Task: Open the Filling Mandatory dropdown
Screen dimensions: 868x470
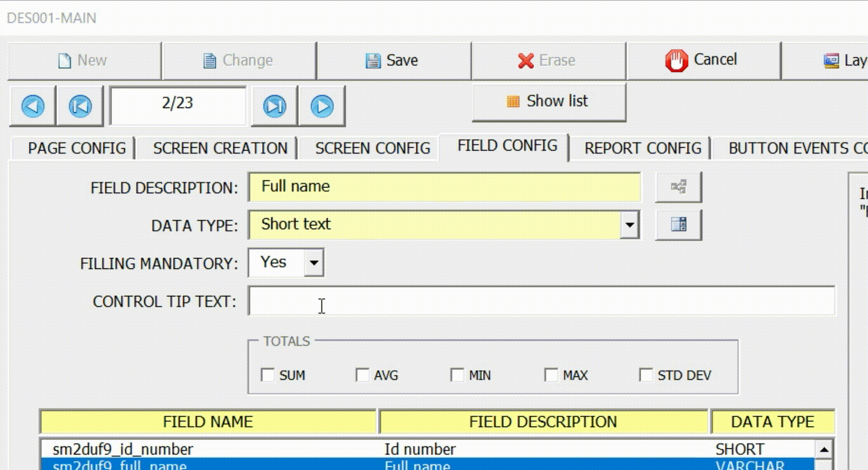Action: [314, 262]
